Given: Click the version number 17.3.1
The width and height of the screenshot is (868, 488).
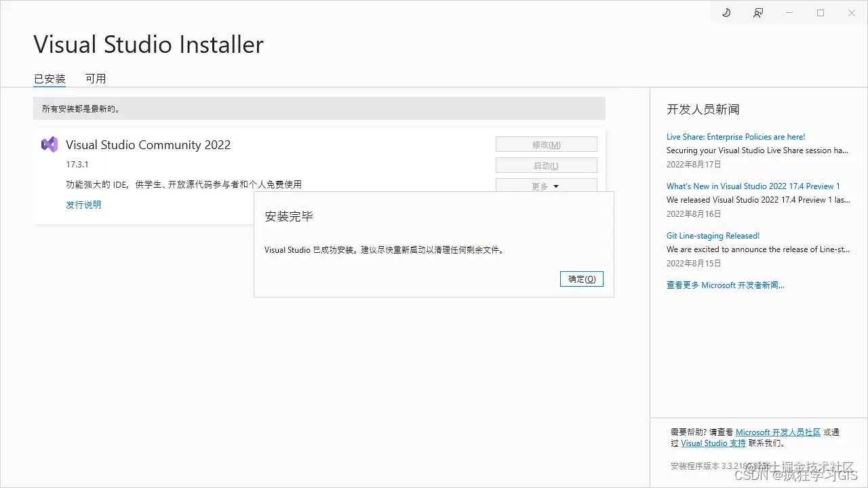Looking at the screenshot, I should (77, 165).
